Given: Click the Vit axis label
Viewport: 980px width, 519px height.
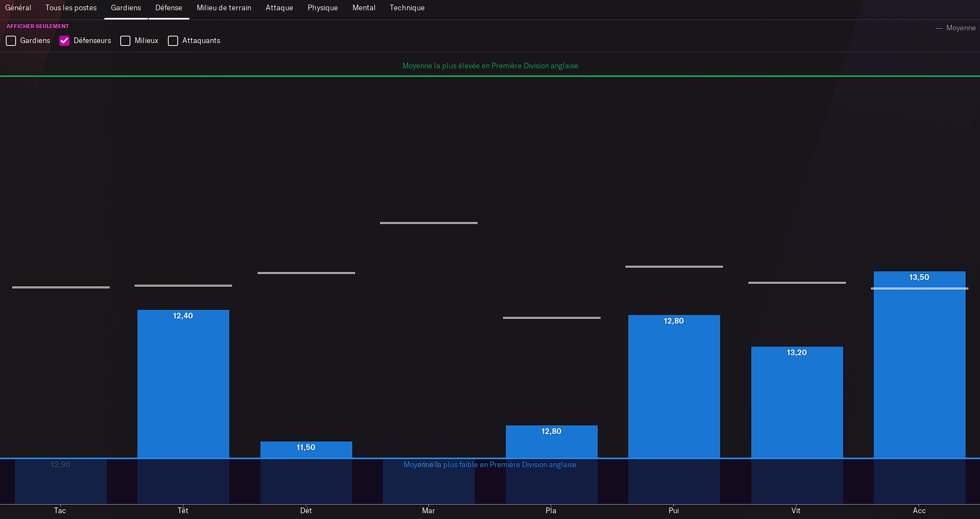Looking at the screenshot, I should [796, 510].
